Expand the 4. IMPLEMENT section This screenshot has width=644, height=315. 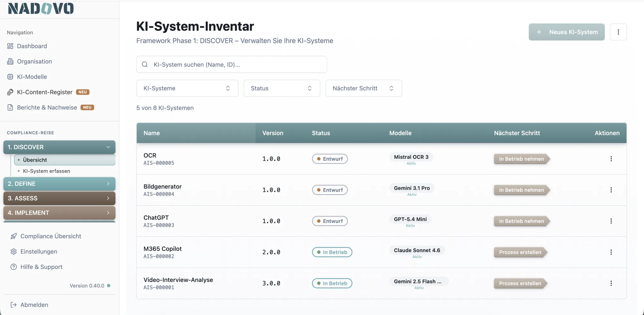(59, 213)
